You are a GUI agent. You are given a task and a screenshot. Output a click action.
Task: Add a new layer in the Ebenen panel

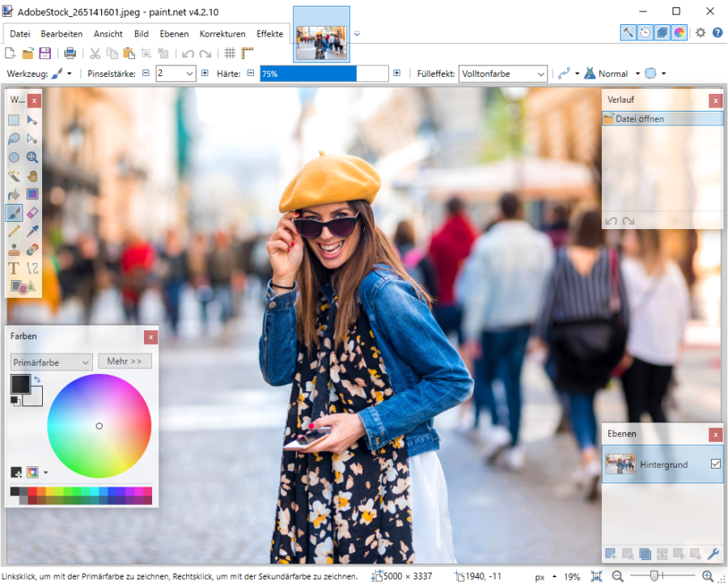pyautogui.click(x=610, y=554)
